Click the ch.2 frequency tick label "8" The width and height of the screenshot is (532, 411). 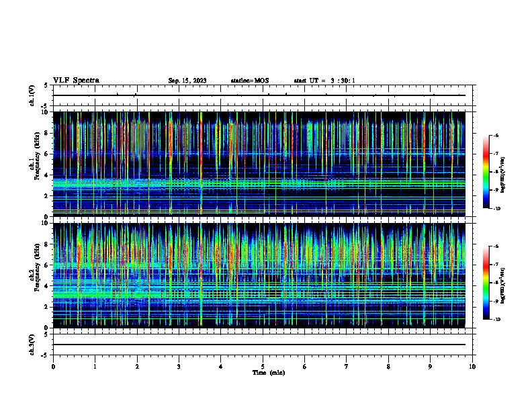47,244
